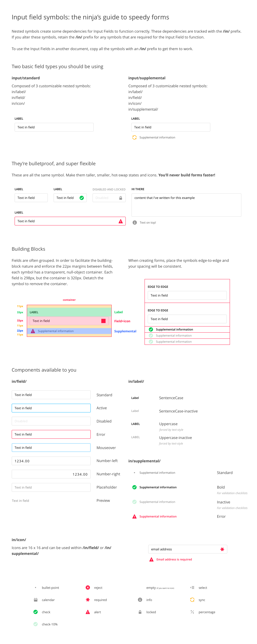Click the faded check-10% icon

pyautogui.click(x=36, y=624)
